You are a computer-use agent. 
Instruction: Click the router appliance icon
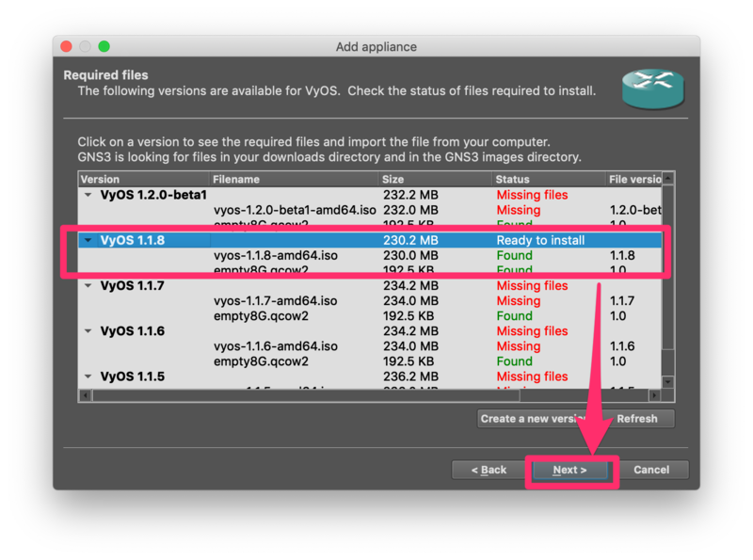click(x=653, y=88)
